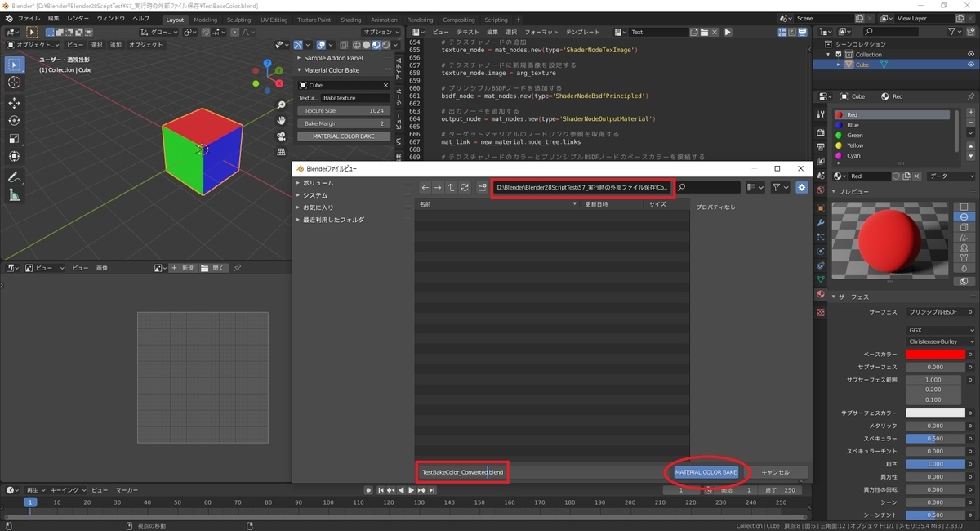
Task: Click the viewport pan hand icon
Action: pyautogui.click(x=282, y=121)
